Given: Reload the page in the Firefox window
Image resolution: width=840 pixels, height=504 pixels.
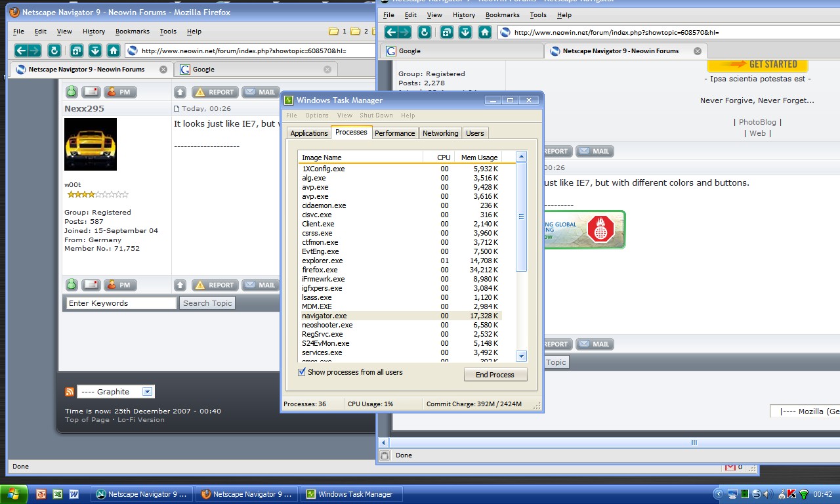Looking at the screenshot, I should (x=54, y=51).
